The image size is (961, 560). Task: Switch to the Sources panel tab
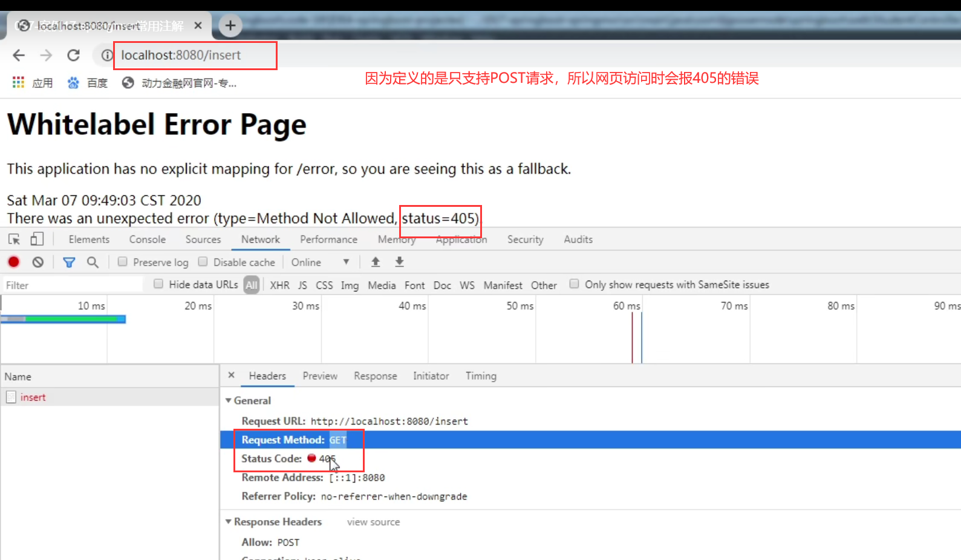[x=203, y=239]
